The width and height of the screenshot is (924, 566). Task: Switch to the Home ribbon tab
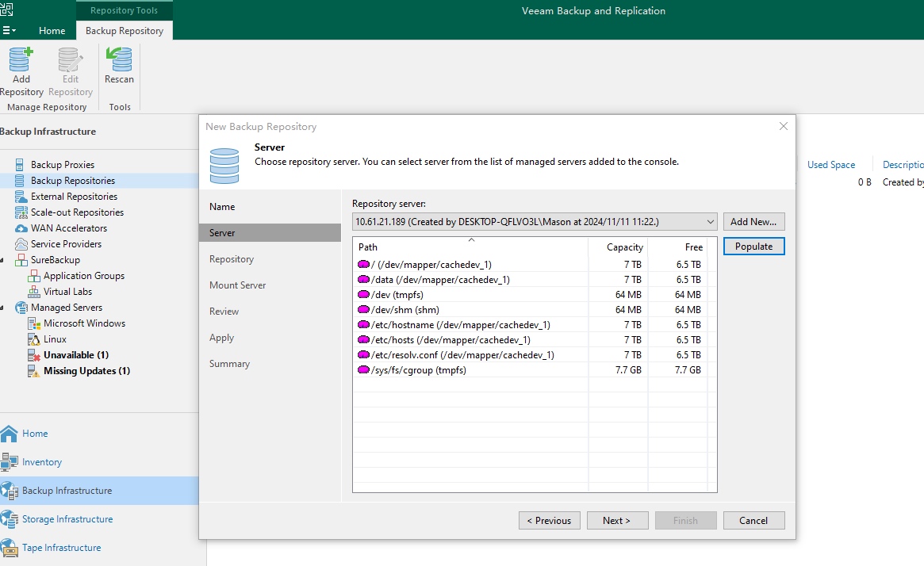[x=52, y=31]
